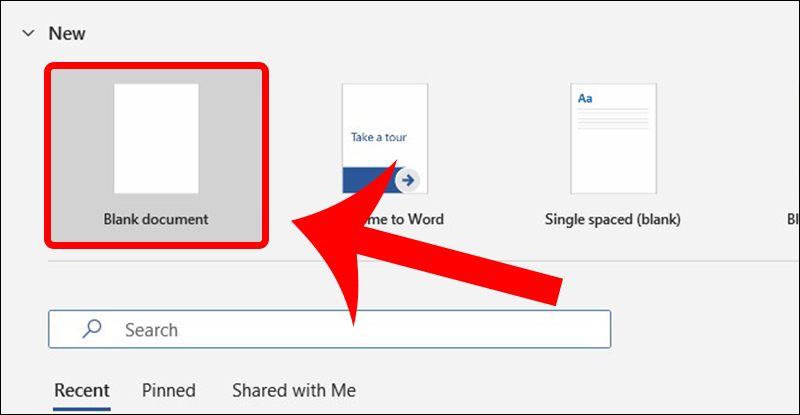
Task: Select the Blank document label
Action: coord(156,219)
